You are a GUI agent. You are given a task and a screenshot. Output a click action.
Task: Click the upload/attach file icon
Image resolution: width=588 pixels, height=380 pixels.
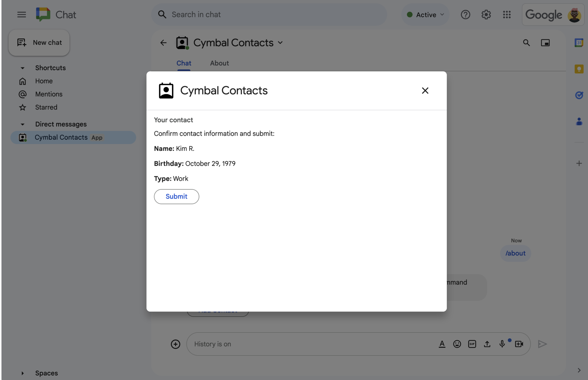tap(486, 343)
